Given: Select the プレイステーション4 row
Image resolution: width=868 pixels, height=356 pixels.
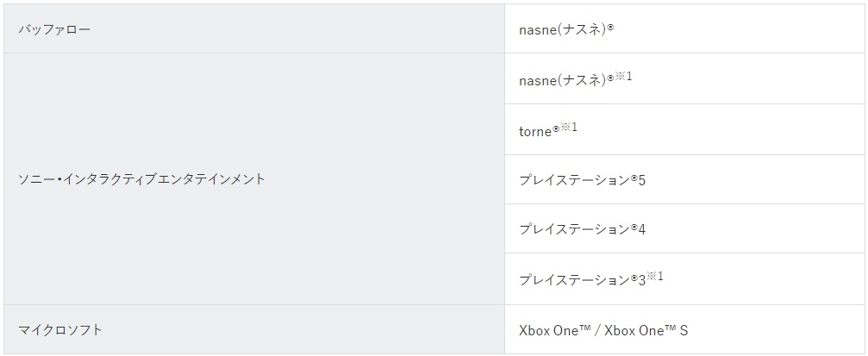Looking at the screenshot, I should [684, 228].
